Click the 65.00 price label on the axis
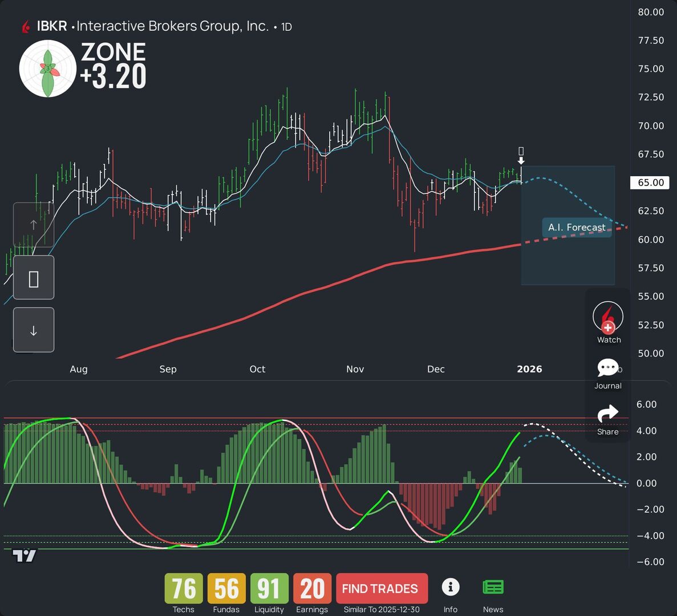 tap(650, 183)
